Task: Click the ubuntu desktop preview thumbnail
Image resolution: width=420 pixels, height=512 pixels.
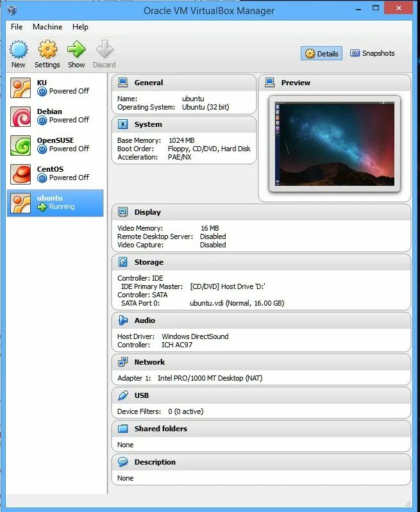Action: pos(335,144)
